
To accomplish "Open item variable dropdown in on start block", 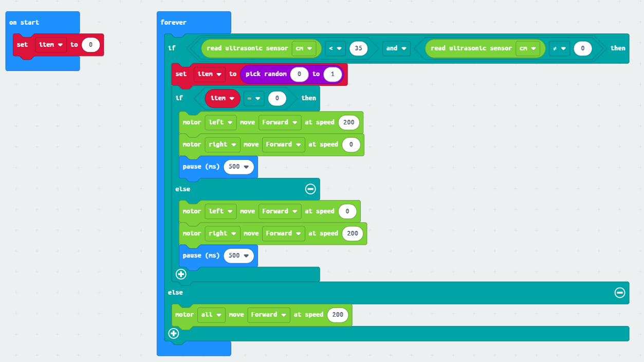I will pyautogui.click(x=51, y=45).
